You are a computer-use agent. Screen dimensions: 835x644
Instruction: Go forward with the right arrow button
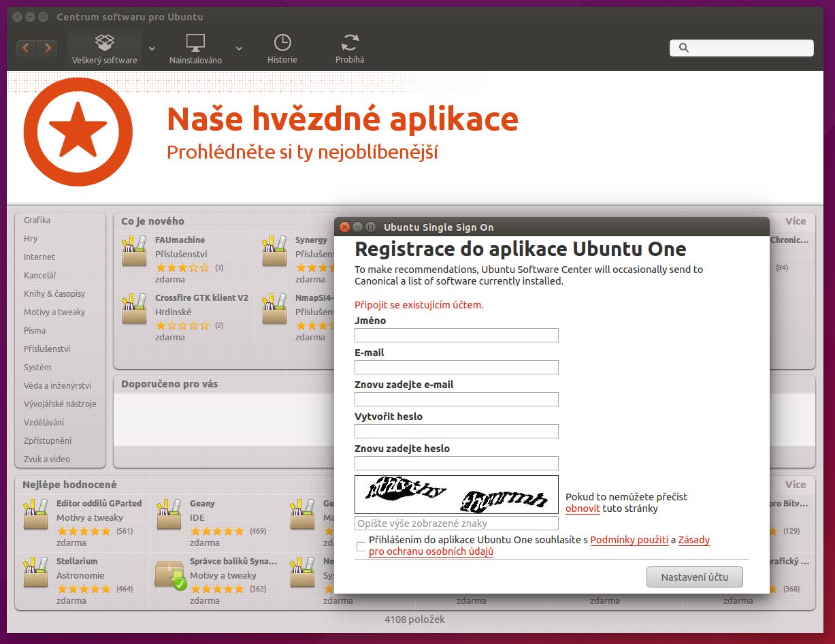[x=46, y=48]
